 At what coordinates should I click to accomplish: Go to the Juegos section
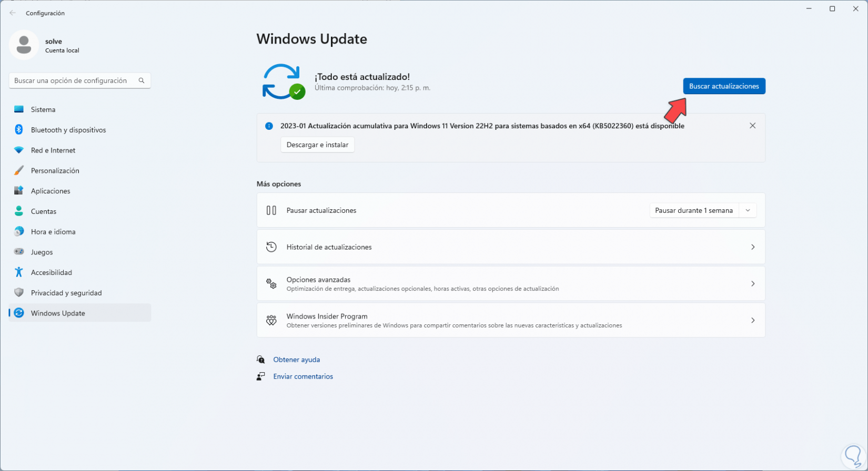click(80, 252)
